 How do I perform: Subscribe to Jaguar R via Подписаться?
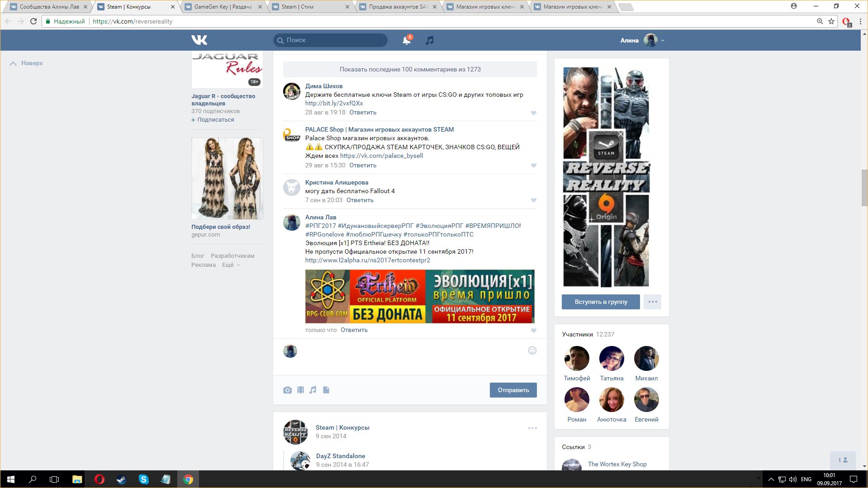pyautogui.click(x=213, y=120)
